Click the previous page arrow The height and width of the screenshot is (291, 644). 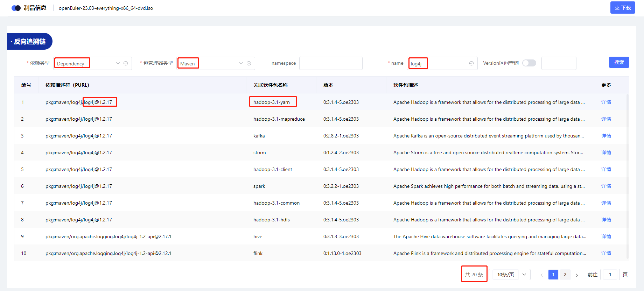click(541, 275)
